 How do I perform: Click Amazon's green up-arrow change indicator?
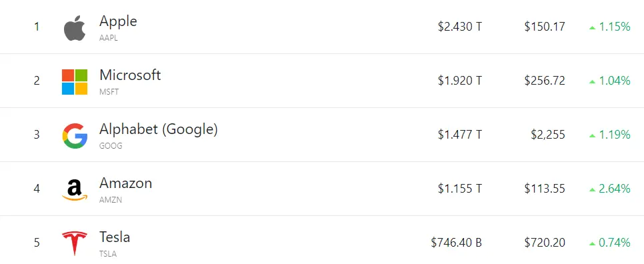point(592,190)
